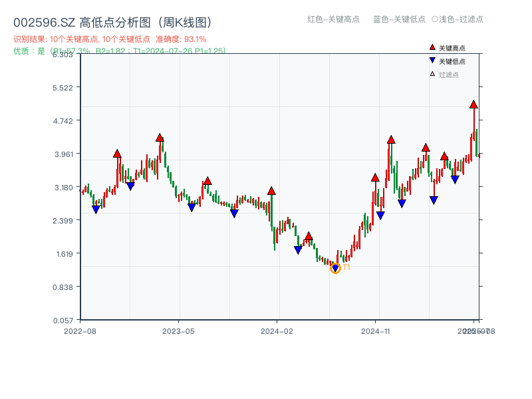The image size is (532, 399).
Task: Select the red 识别结果 summary line
Action: click(x=110, y=39)
